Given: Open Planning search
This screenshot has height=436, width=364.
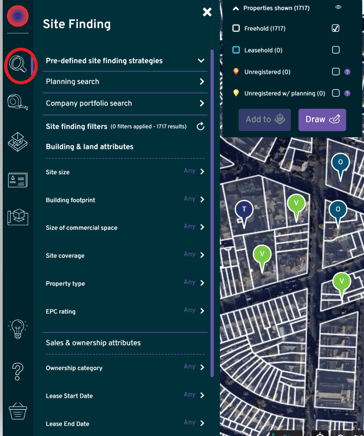Looking at the screenshot, I should 125,82.
